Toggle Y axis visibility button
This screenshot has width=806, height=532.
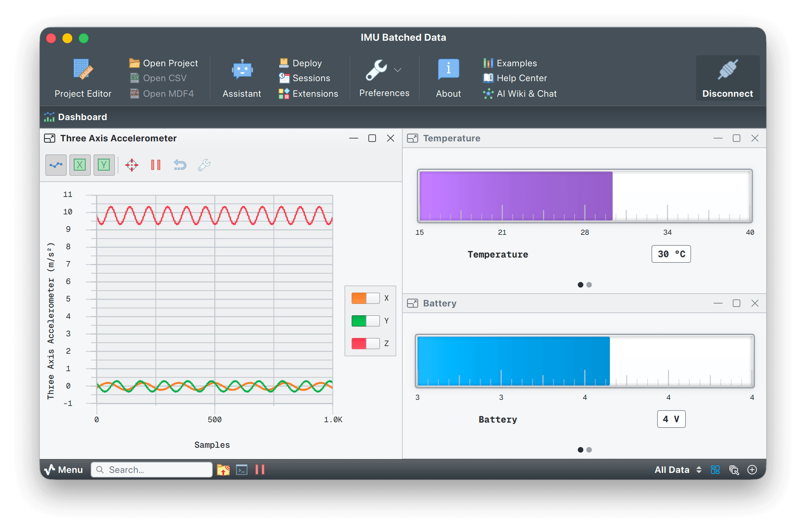(x=104, y=165)
